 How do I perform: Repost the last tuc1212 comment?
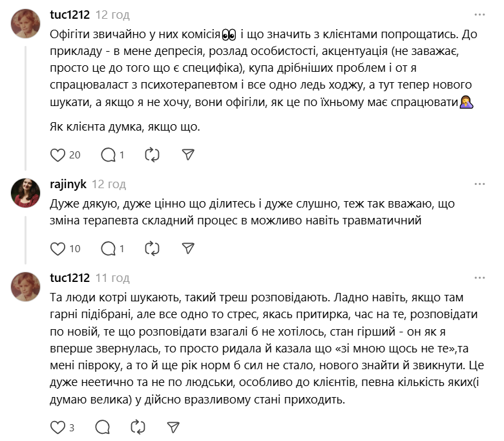tap(138, 427)
